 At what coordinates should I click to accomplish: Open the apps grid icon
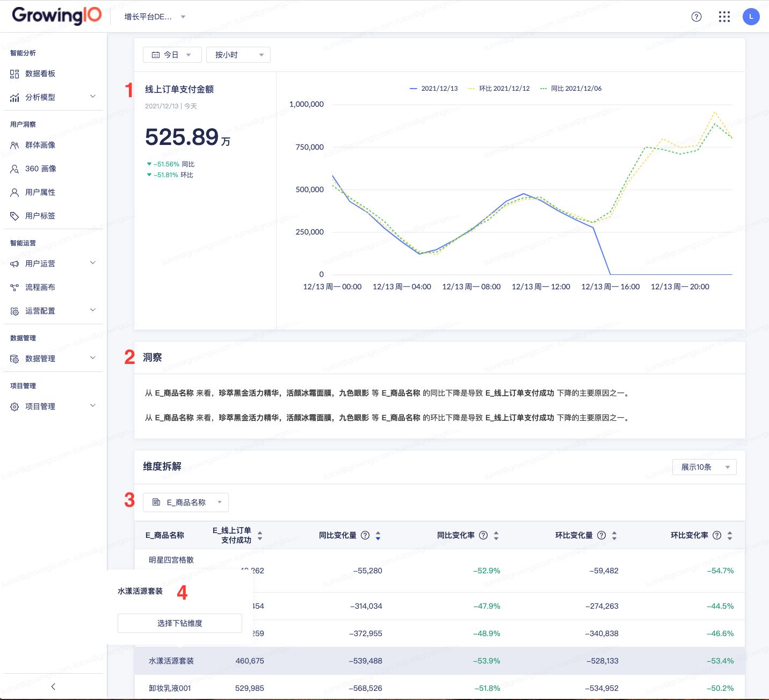[x=724, y=17]
